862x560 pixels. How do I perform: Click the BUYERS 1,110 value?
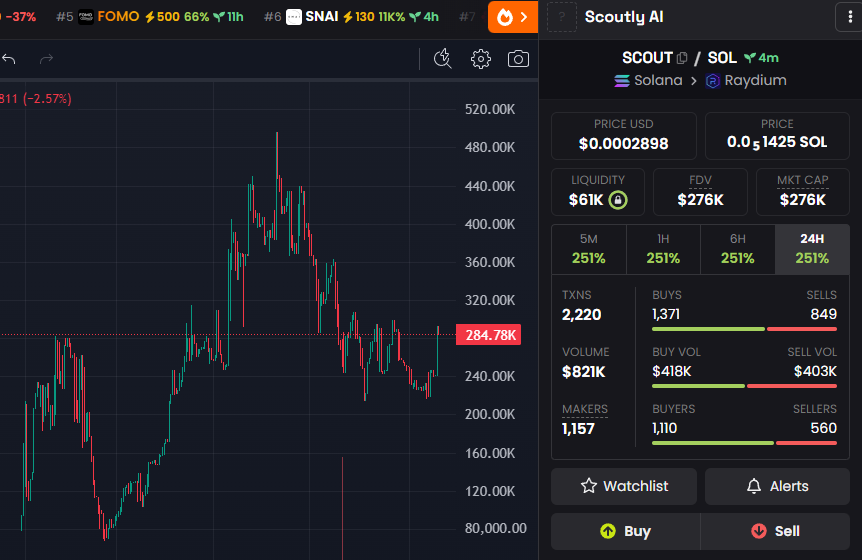(x=665, y=428)
